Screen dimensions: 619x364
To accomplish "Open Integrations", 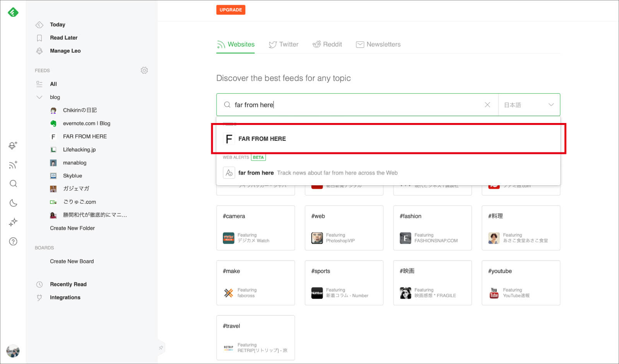I will click(65, 297).
